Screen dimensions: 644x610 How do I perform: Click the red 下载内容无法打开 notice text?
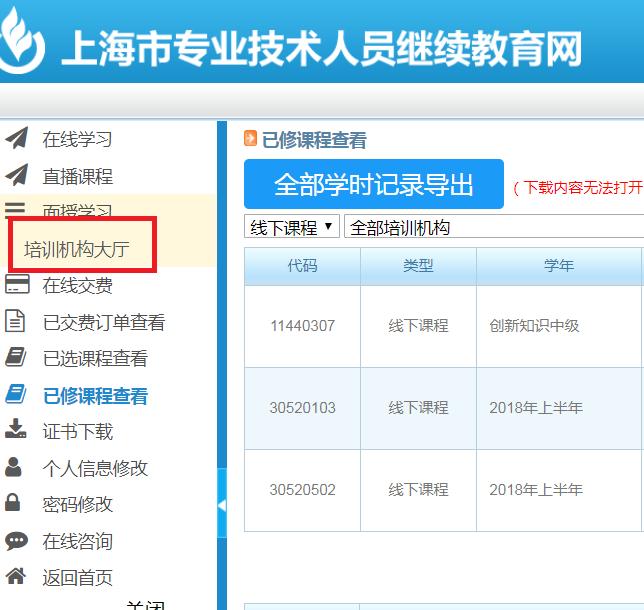(x=578, y=187)
